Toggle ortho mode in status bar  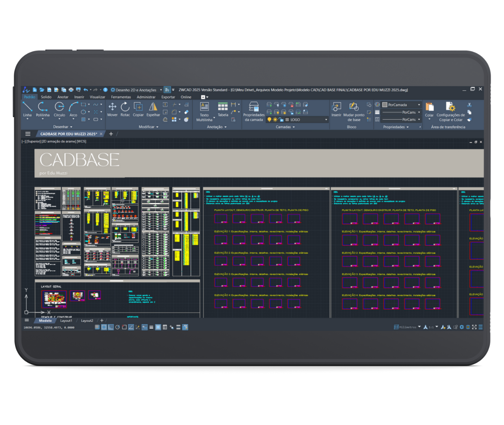[111, 327]
